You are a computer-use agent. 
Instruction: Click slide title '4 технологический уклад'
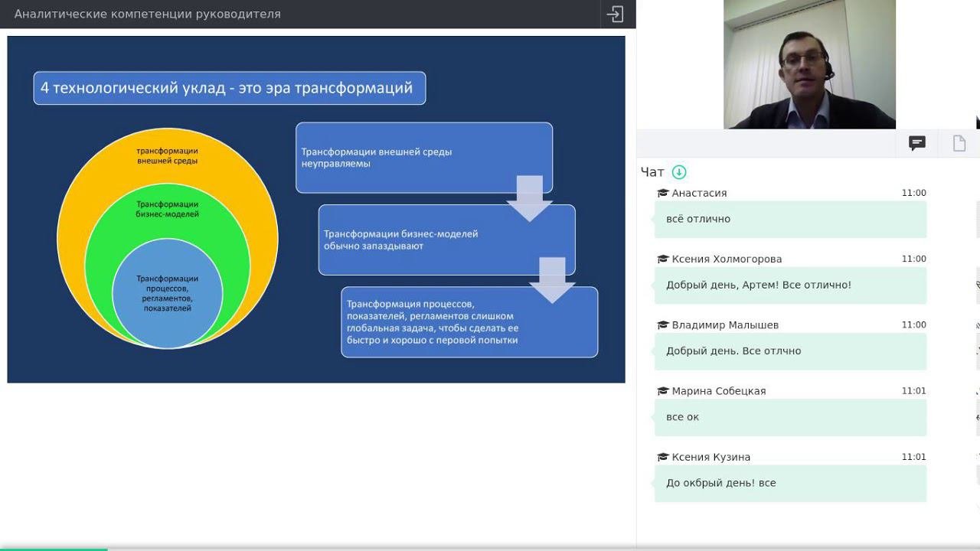pyautogui.click(x=229, y=88)
